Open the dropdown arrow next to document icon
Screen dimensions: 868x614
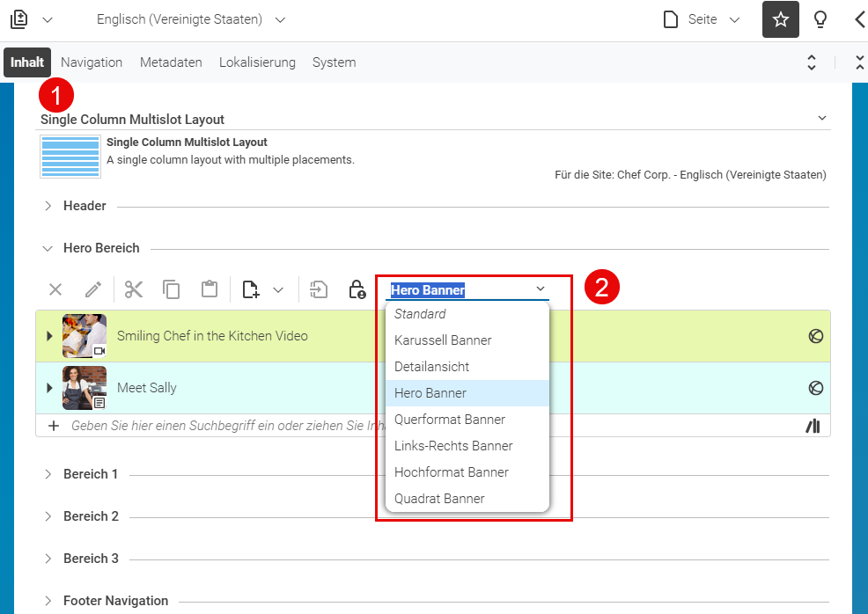click(48, 20)
